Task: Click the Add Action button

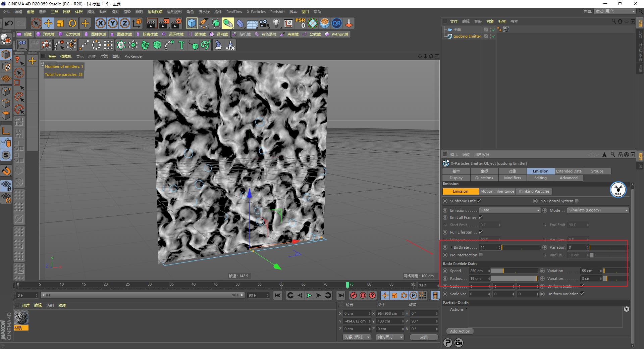Action: (460, 331)
